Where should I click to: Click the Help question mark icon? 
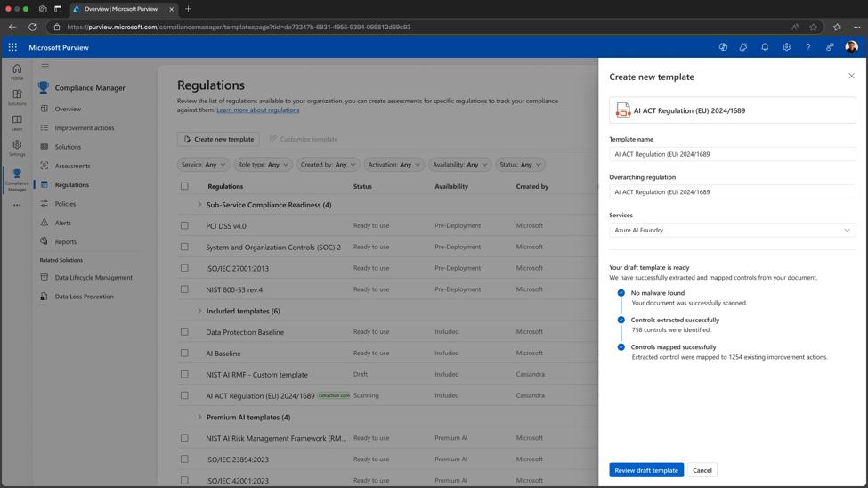click(x=808, y=47)
